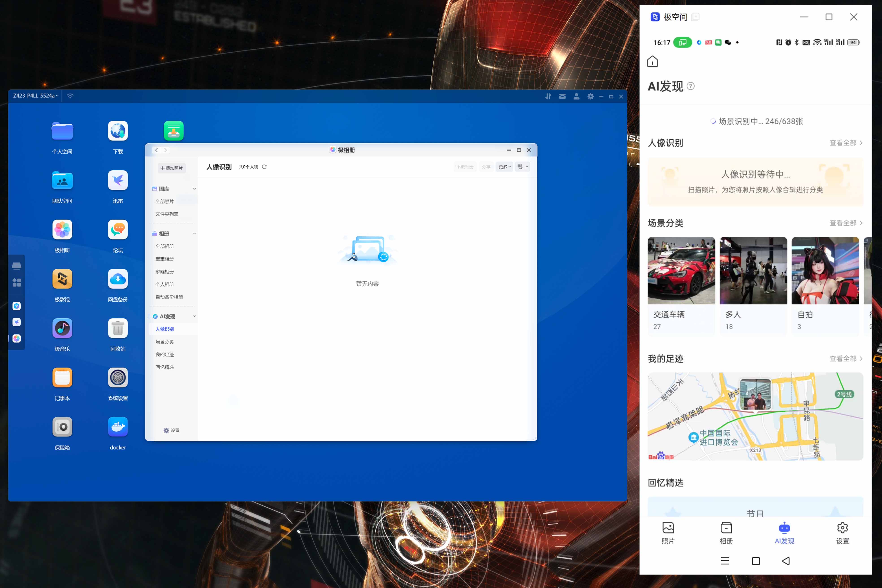Select 个人相册 in the sidebar
Screen dimensions: 882x588
(x=165, y=285)
